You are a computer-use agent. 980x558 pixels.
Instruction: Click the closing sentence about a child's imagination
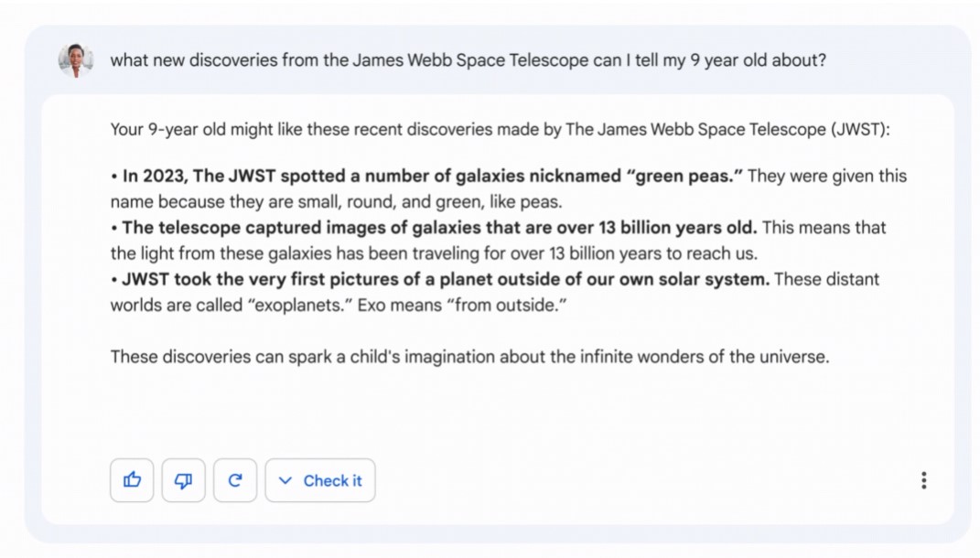pyautogui.click(x=469, y=357)
